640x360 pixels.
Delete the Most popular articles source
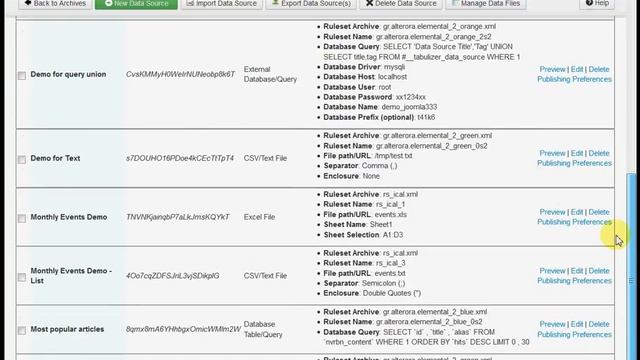(599, 324)
